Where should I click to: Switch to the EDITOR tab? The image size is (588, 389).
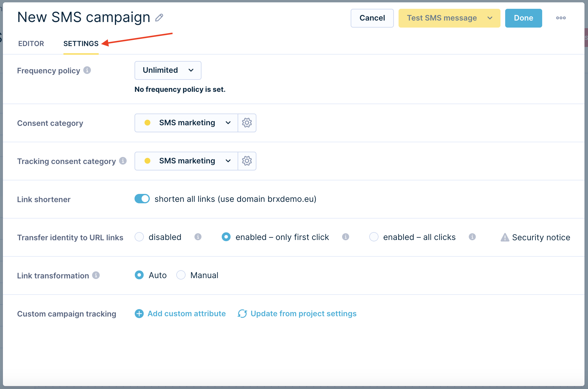point(31,43)
